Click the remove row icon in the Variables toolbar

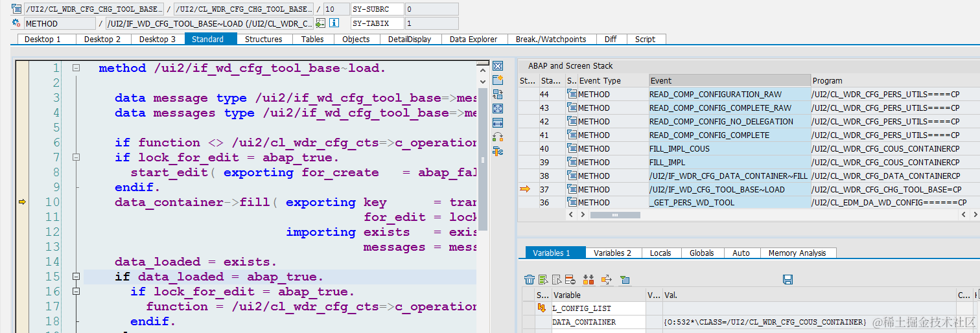coord(570,280)
